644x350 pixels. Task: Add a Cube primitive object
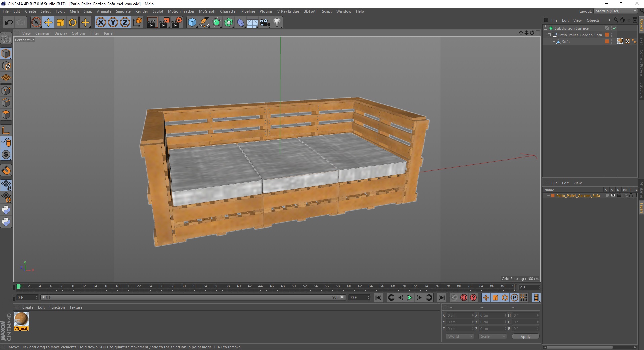tap(192, 23)
